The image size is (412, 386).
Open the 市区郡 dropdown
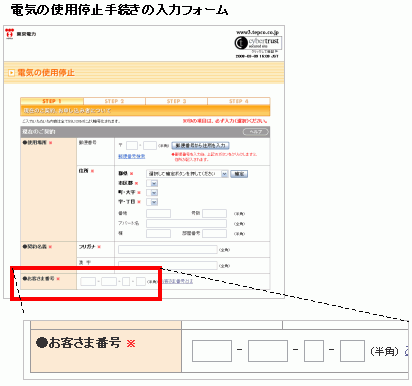[x=152, y=183]
